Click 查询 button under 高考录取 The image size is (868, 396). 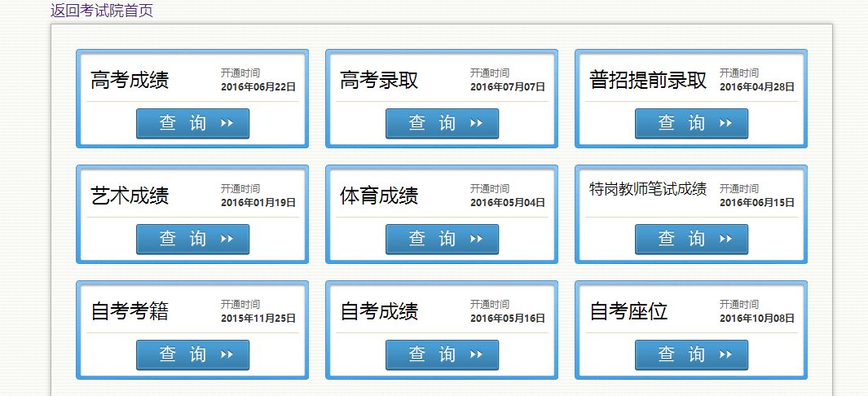[x=443, y=123]
